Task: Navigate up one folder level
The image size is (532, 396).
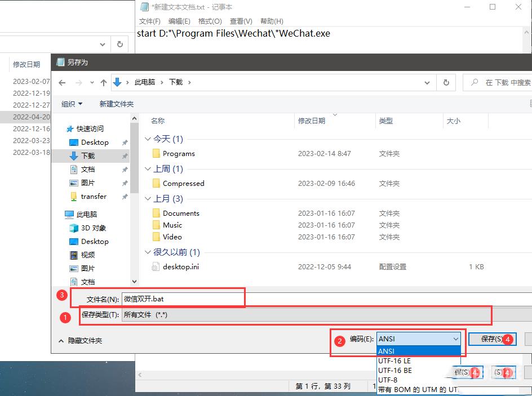Action: [x=104, y=82]
